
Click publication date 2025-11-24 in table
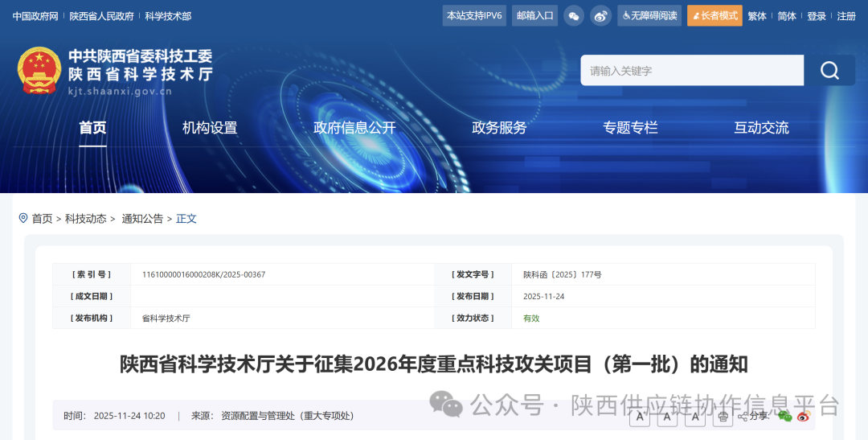coord(543,297)
